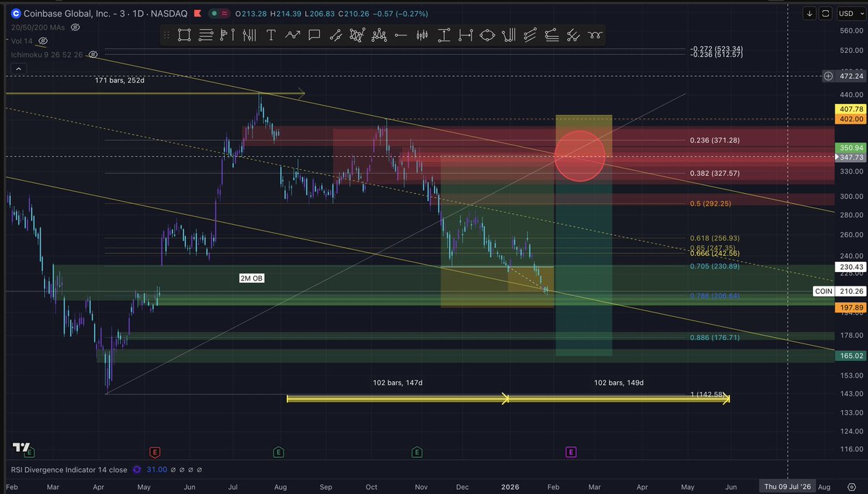Select the Date range measure tool
Screen dimensions: 868x494
click(466, 35)
